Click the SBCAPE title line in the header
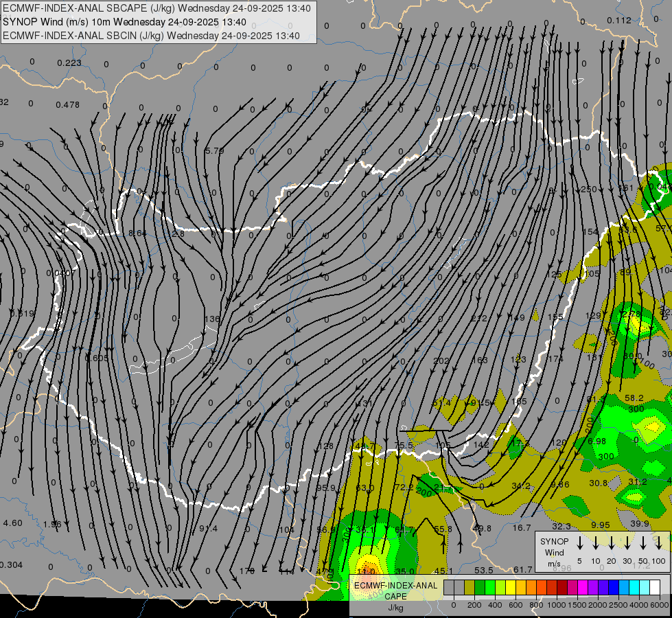Image resolution: width=672 pixels, height=618 pixels. pyautogui.click(x=157, y=8)
